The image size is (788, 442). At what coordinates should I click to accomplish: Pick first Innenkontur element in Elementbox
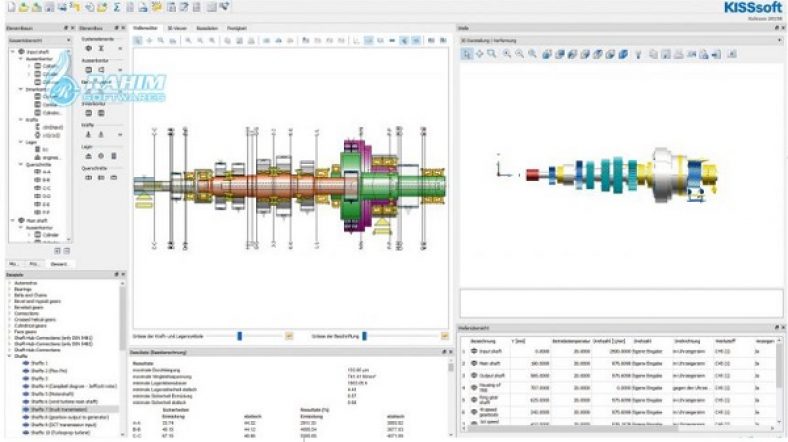point(88,113)
